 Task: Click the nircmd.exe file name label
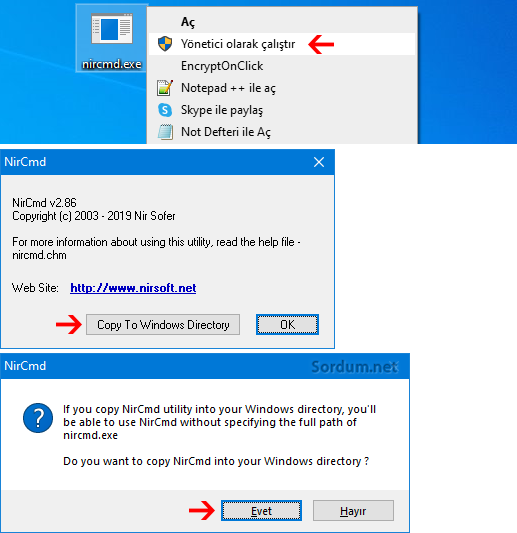point(112,64)
